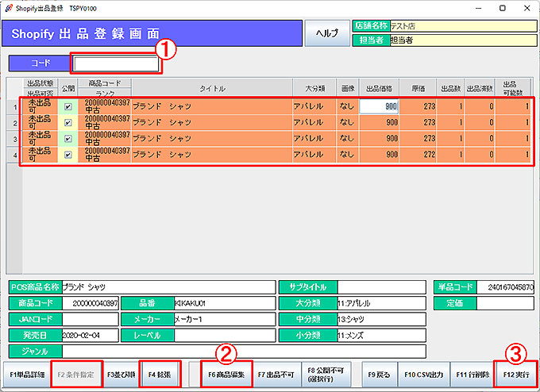Open the ヘルプ help button

[x=327, y=33]
